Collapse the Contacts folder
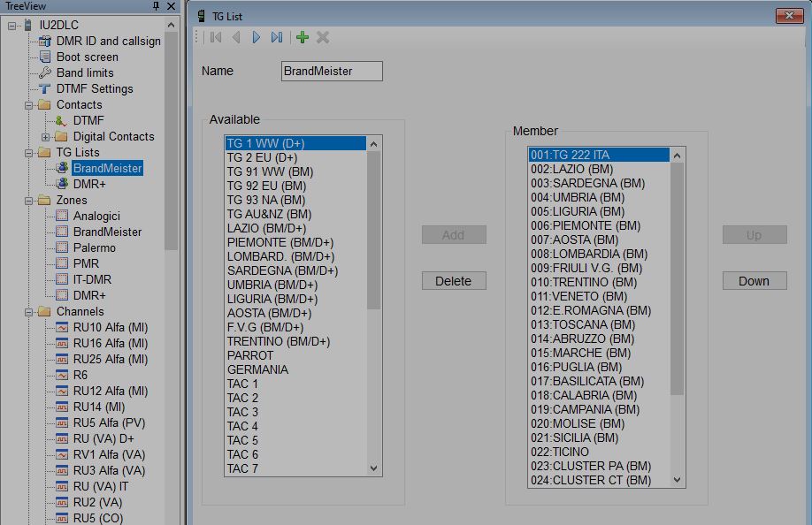 point(29,105)
